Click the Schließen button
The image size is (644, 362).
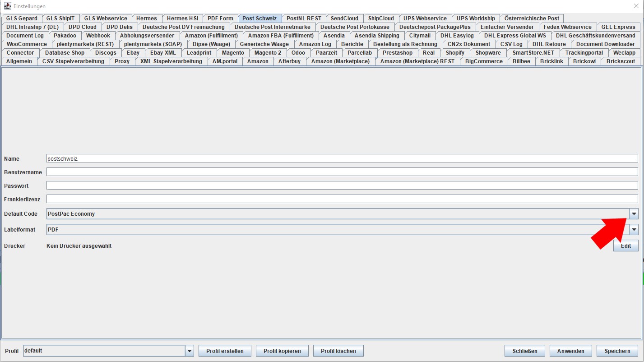pos(525,351)
